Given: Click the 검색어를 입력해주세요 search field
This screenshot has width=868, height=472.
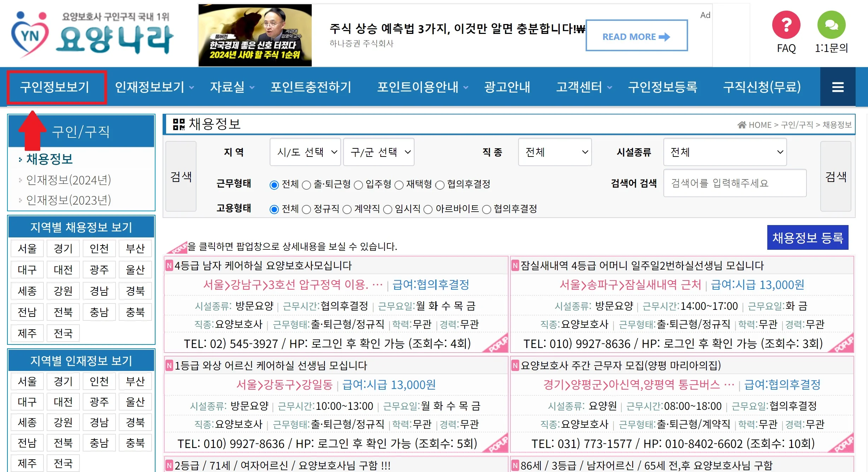Looking at the screenshot, I should 734,183.
